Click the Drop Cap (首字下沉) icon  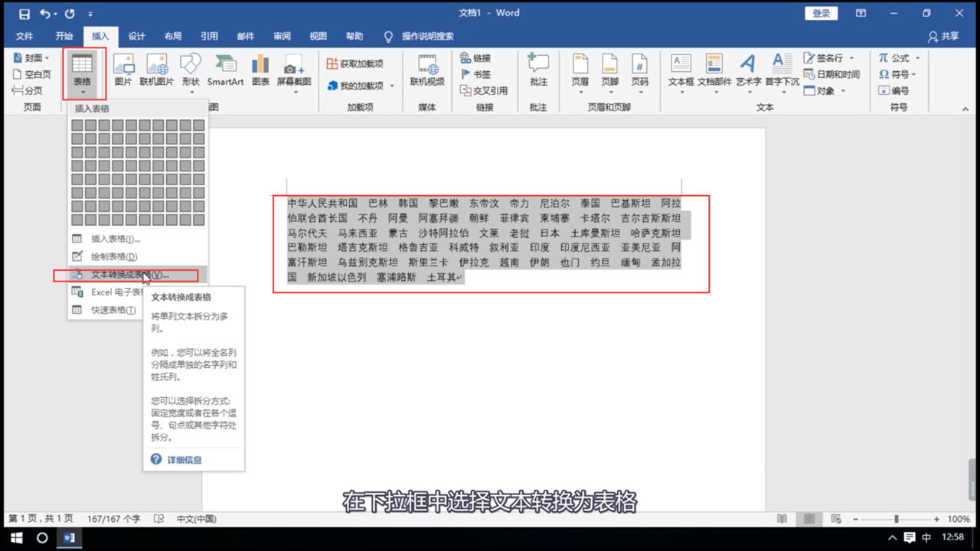click(x=782, y=73)
